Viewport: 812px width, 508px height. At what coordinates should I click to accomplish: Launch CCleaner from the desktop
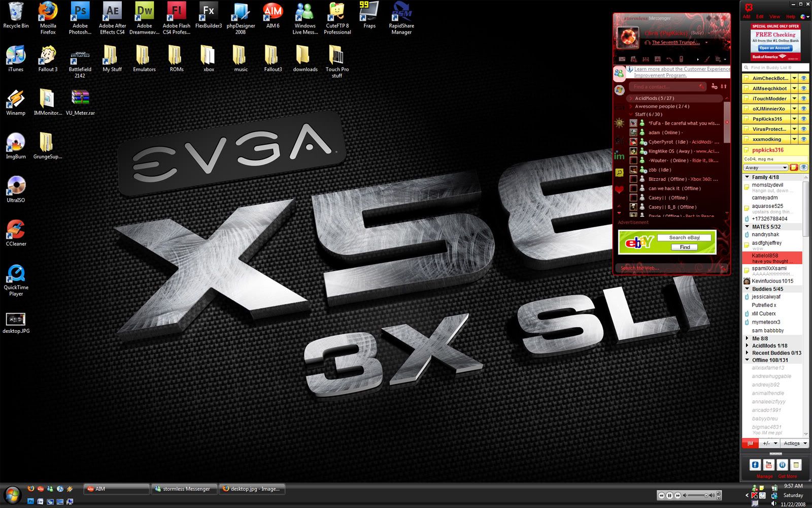pos(16,233)
